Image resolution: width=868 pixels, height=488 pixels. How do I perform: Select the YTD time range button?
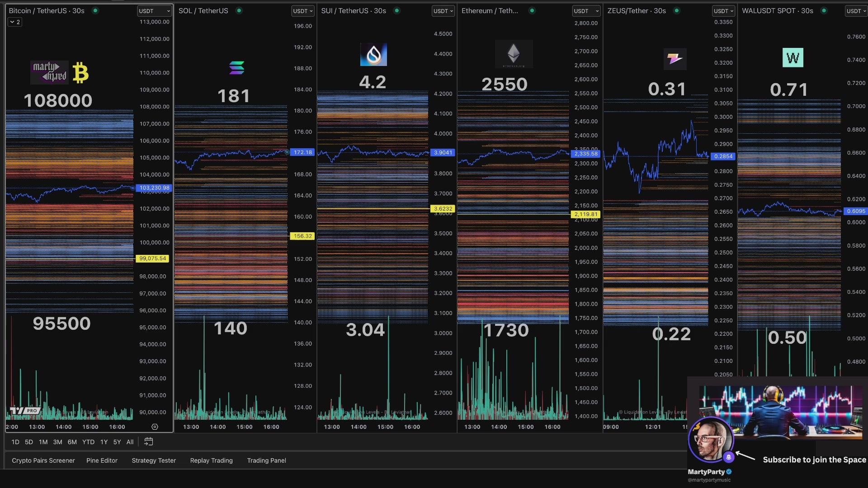click(88, 442)
